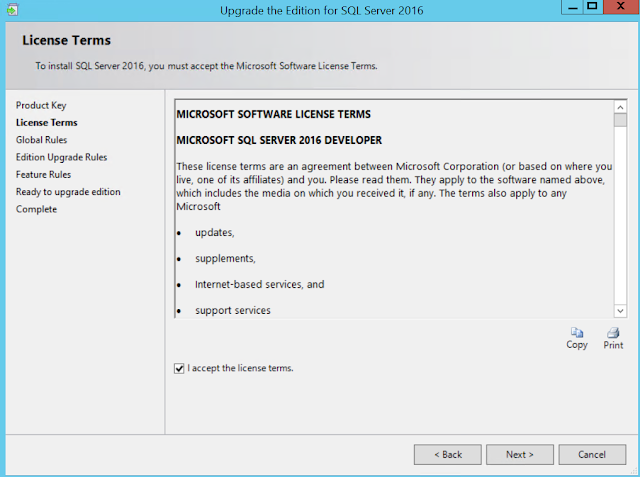Uncheck the 'I accept the license terms' checkbox
The height and width of the screenshot is (477, 640).
[179, 368]
